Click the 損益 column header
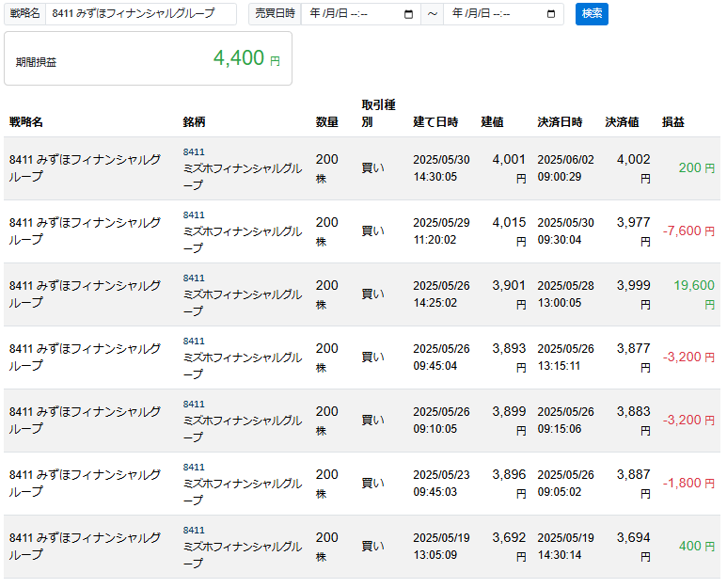727x588 pixels. (x=672, y=122)
